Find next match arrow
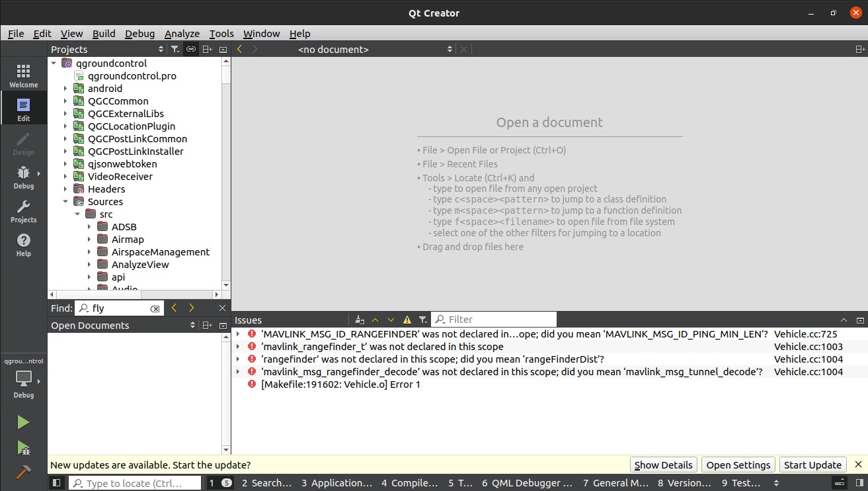 pyautogui.click(x=191, y=308)
